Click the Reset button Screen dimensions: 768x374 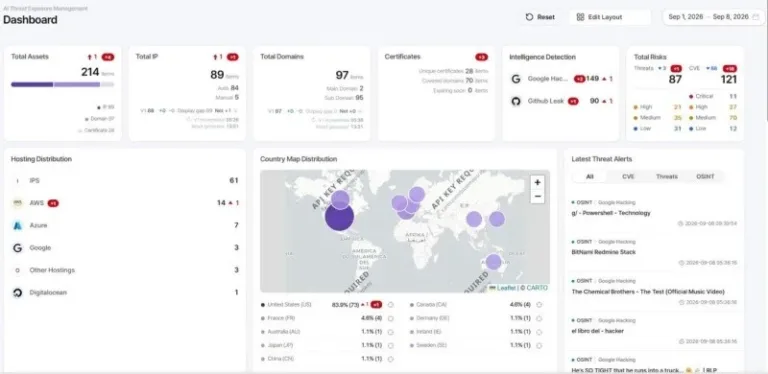pyautogui.click(x=540, y=17)
